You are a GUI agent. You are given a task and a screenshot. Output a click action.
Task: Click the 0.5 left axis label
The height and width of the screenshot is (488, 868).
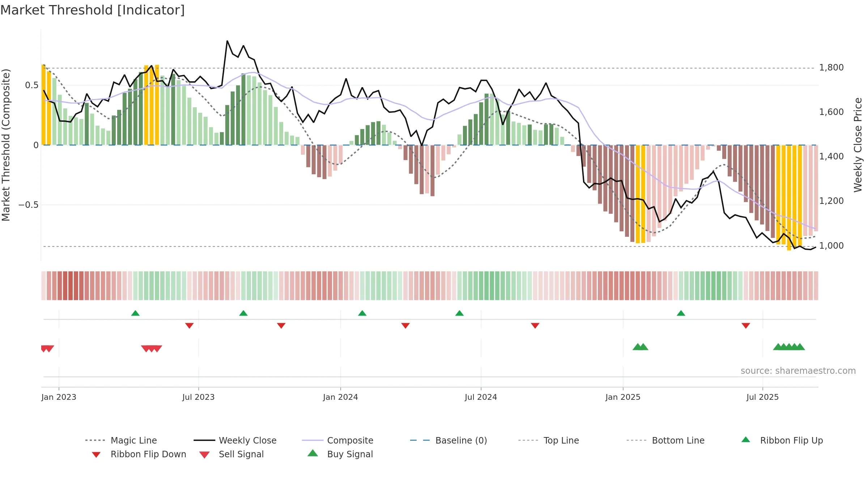(32, 85)
